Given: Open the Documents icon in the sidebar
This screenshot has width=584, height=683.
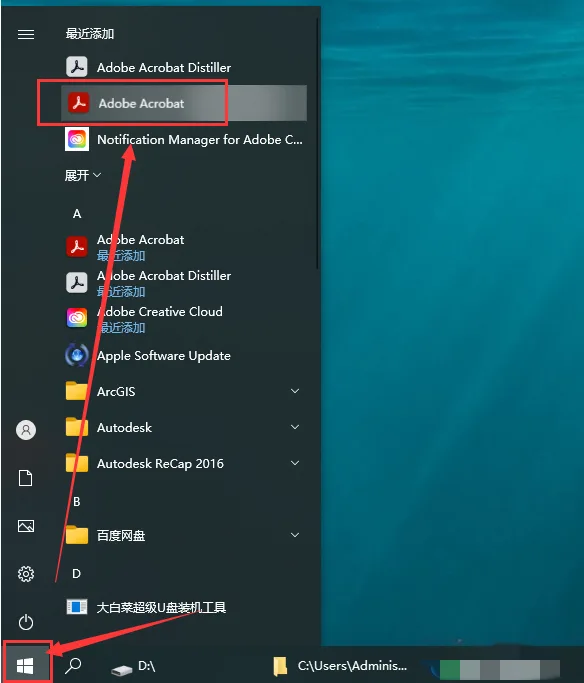Looking at the screenshot, I should pyautogui.click(x=26, y=478).
